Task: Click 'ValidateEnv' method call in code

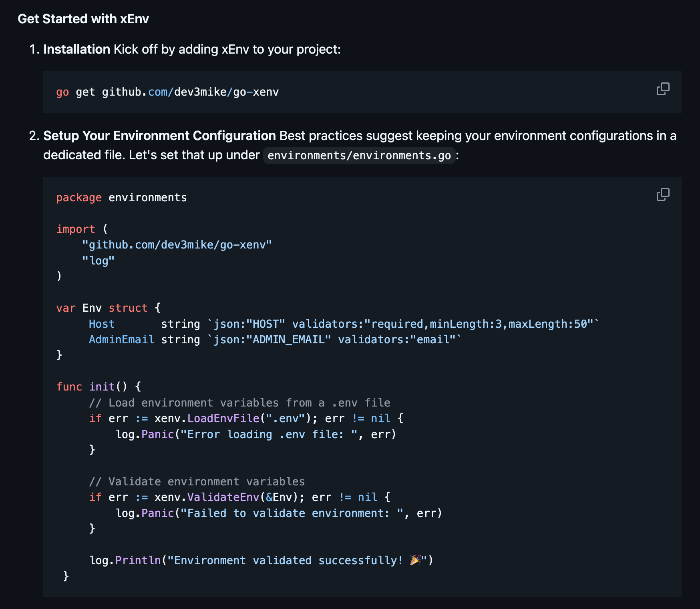Action: (223, 497)
